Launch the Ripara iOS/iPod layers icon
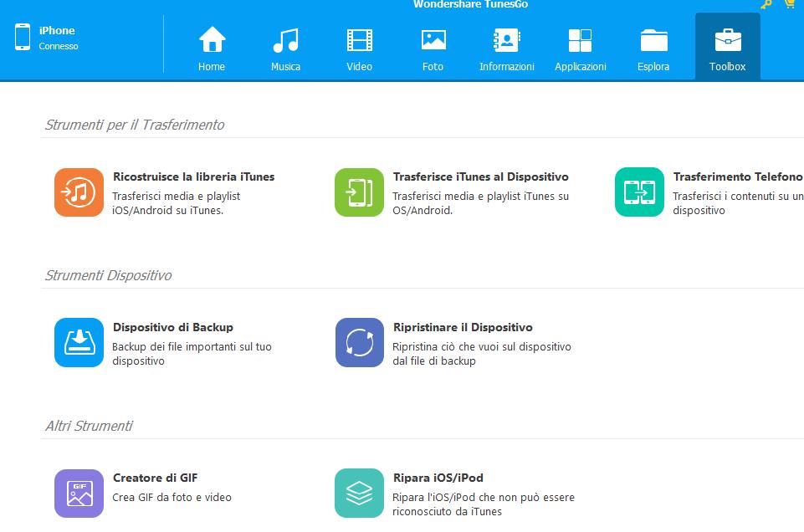This screenshot has width=804, height=532. click(x=359, y=493)
